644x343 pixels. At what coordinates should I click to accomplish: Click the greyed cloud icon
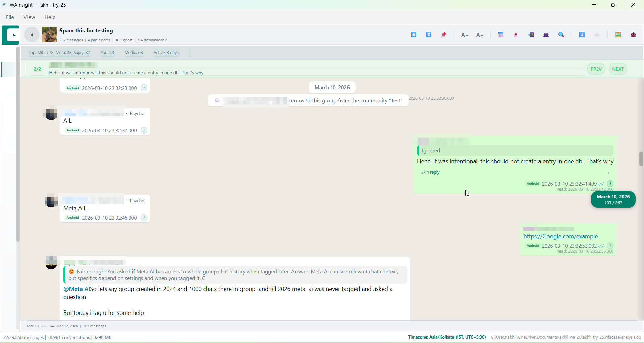[597, 35]
